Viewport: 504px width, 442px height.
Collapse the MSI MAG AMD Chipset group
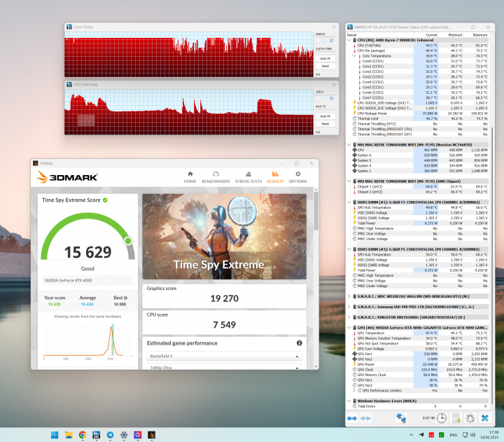[349, 181]
